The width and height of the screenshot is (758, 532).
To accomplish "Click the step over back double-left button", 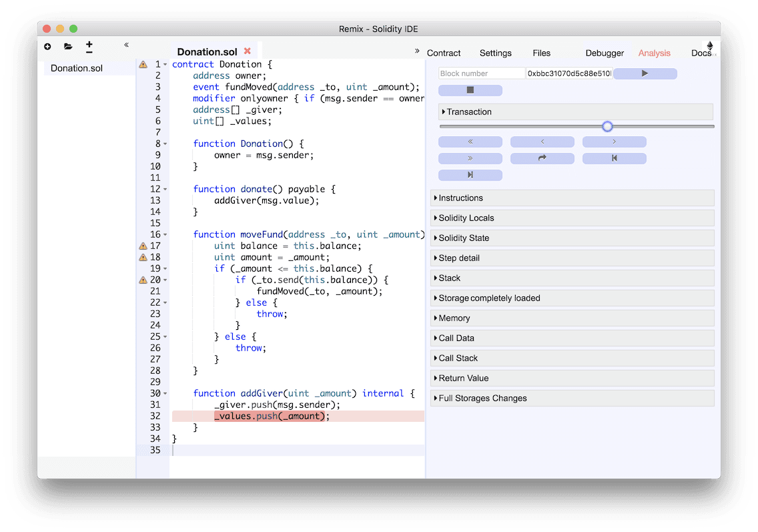I will point(470,142).
